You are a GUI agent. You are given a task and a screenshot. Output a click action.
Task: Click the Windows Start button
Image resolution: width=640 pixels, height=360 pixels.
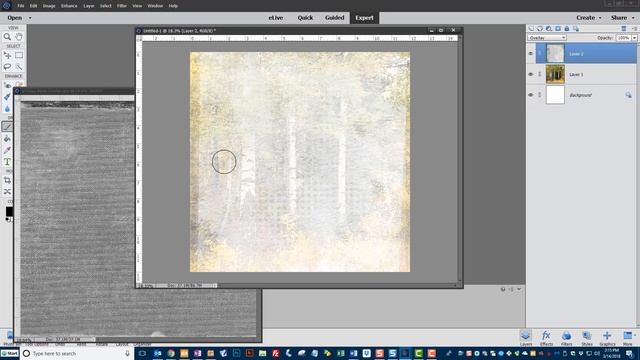pos(10,353)
